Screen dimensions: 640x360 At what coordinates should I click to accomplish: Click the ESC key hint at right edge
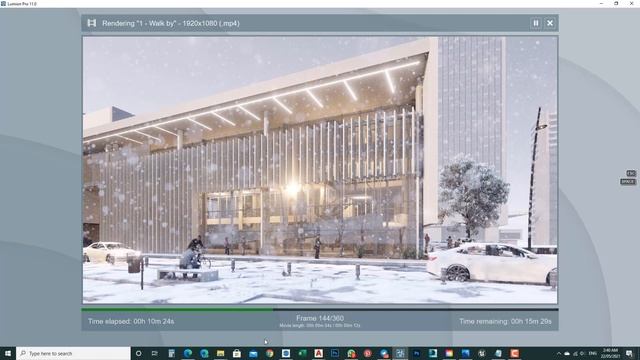coord(631,173)
